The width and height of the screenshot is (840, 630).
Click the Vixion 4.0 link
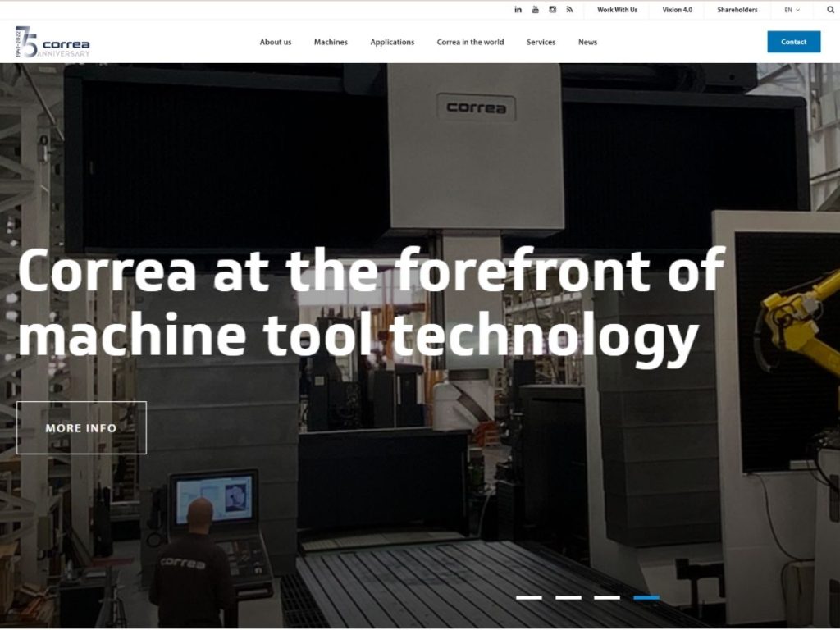tap(677, 10)
